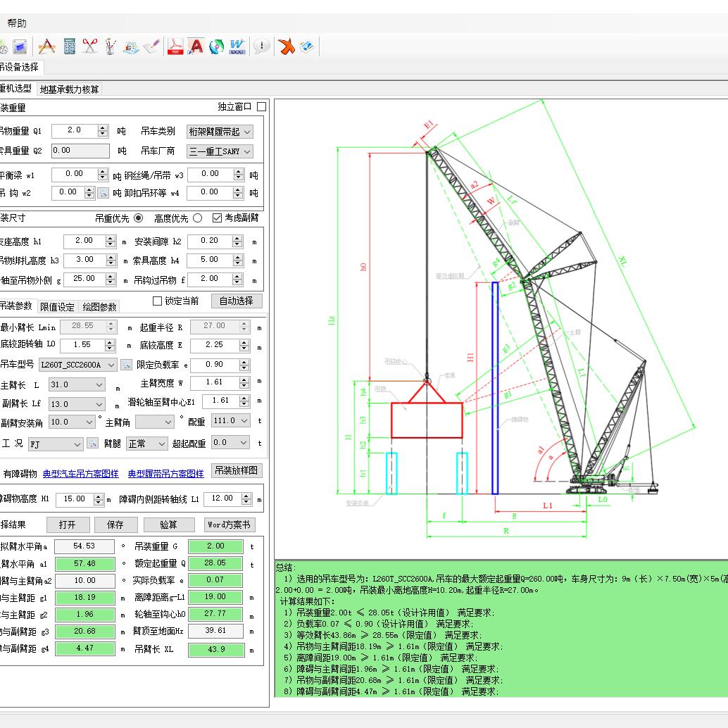Open the 限值设定 tab
Viewport: 728px width, 728px height.
pyautogui.click(x=57, y=307)
